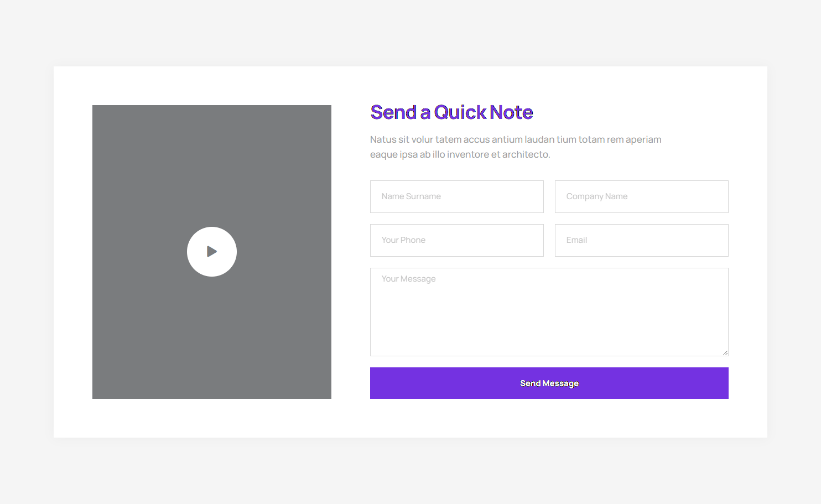Click the "Name Surname" placeholder text
This screenshot has height=504, width=821.
coord(411,196)
